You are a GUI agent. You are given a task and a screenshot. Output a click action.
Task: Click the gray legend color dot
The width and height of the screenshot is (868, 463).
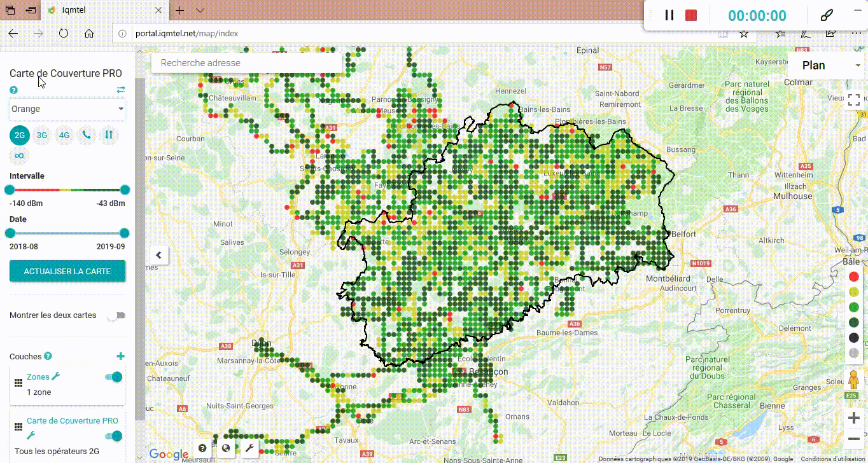854,353
